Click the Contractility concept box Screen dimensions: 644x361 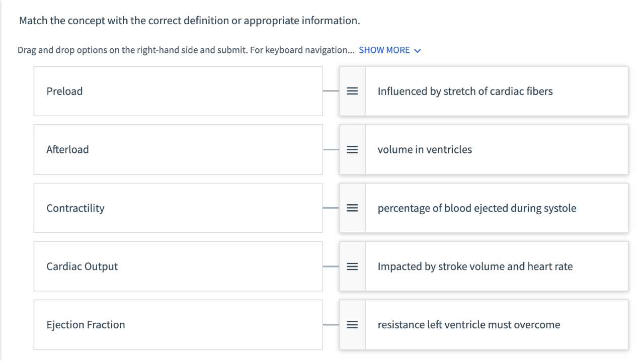pyautogui.click(x=178, y=208)
